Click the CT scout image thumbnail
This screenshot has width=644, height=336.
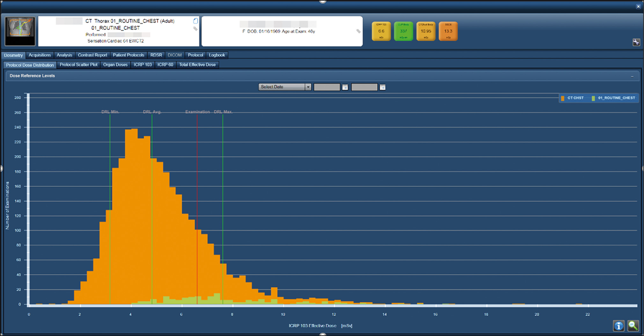pos(20,31)
